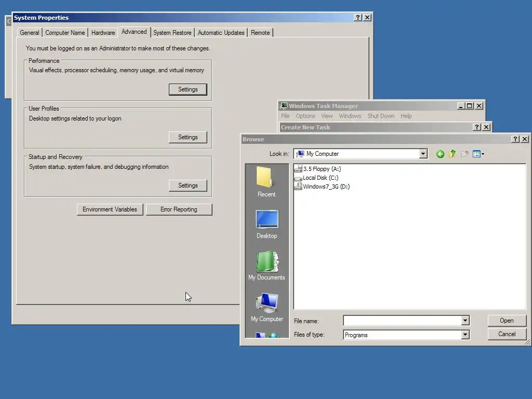532x399 pixels.
Task: Open Task Manager Options menu
Action: pos(305,116)
